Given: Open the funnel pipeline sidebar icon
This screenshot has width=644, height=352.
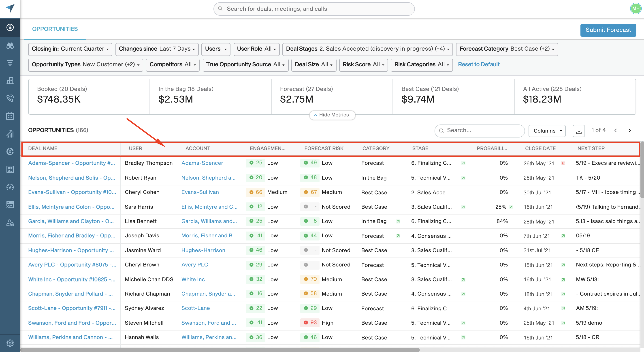Looking at the screenshot, I should coord(10,63).
